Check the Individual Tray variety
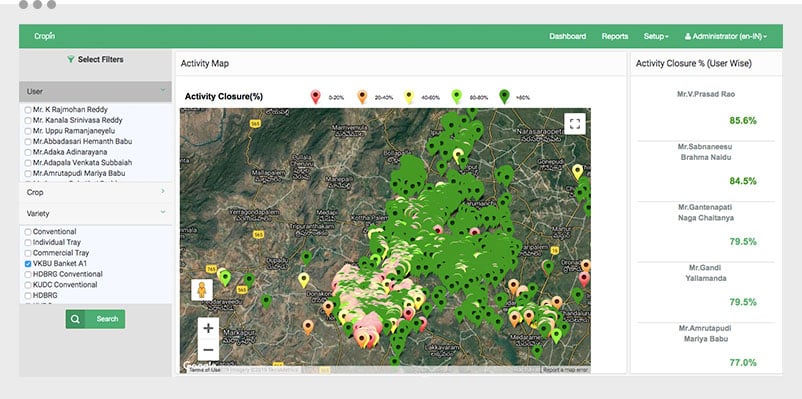Image resolution: width=802 pixels, height=399 pixels. (28, 243)
